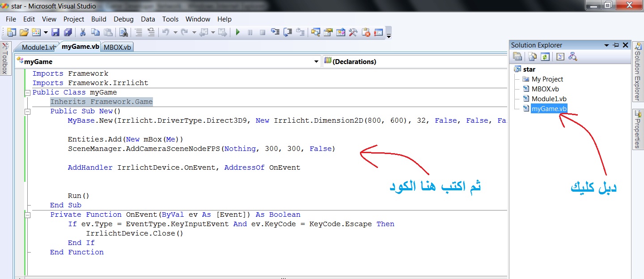Click the Find in Files toolbar icon
The height and width of the screenshot is (279, 644).
[123, 32]
